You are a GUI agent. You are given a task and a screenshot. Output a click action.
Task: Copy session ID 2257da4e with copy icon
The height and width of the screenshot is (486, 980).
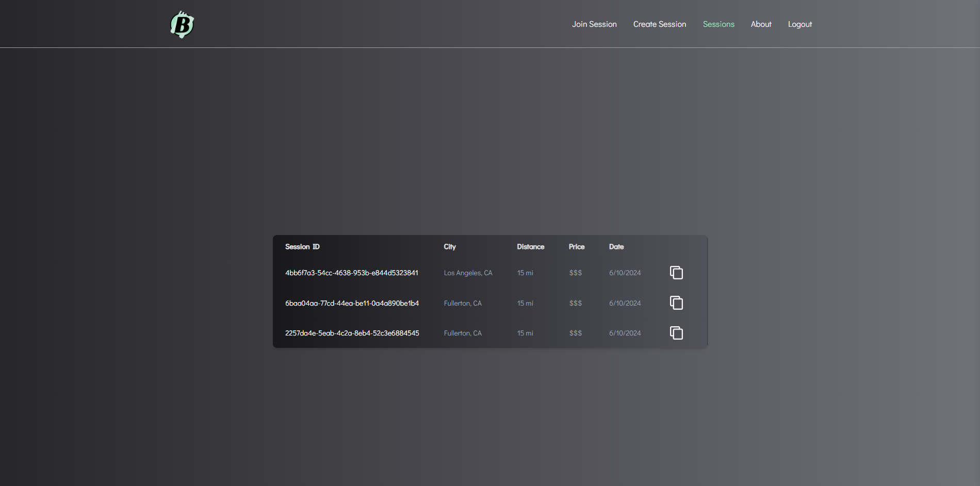point(676,333)
